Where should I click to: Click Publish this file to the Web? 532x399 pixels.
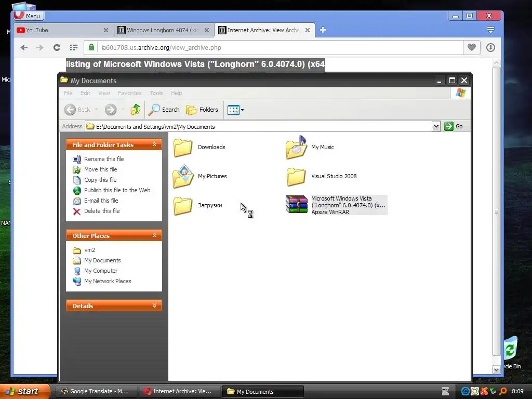pyautogui.click(x=117, y=190)
